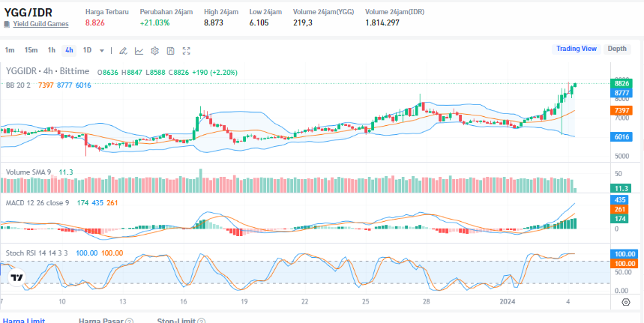Click the book icon beside Yield Guild Games
The height and width of the screenshot is (323, 644).
point(7,24)
